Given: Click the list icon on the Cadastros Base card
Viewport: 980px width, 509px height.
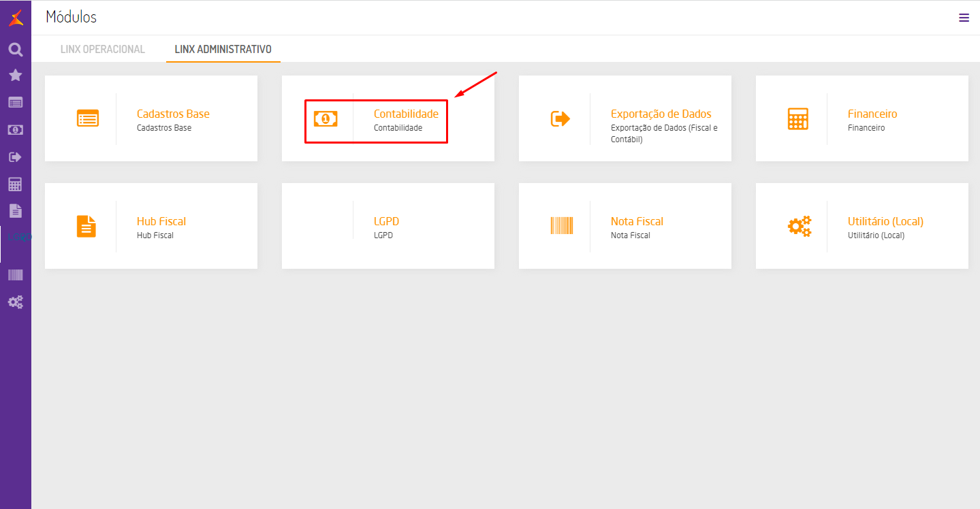Looking at the screenshot, I should point(87,118).
